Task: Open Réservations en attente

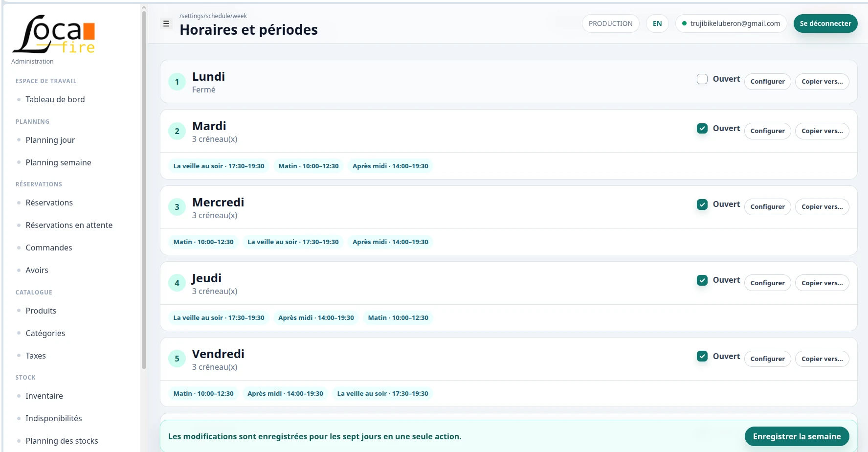Action: tap(69, 225)
